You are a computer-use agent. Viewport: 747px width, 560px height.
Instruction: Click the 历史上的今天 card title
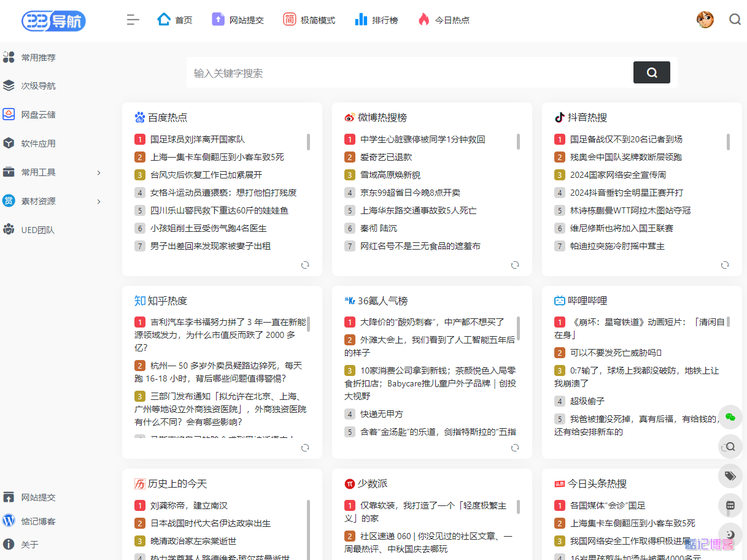pos(177,483)
